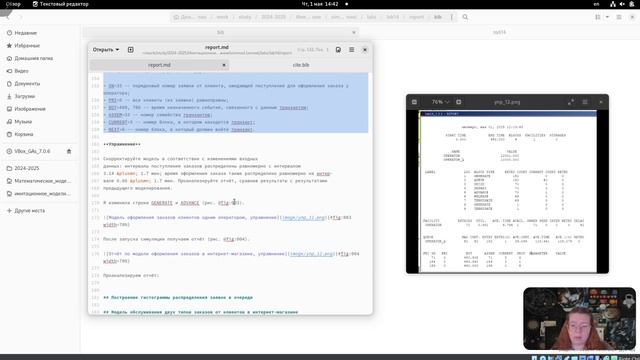Open the Документы folder in sidebar
640x360 pixels.
tap(27, 84)
